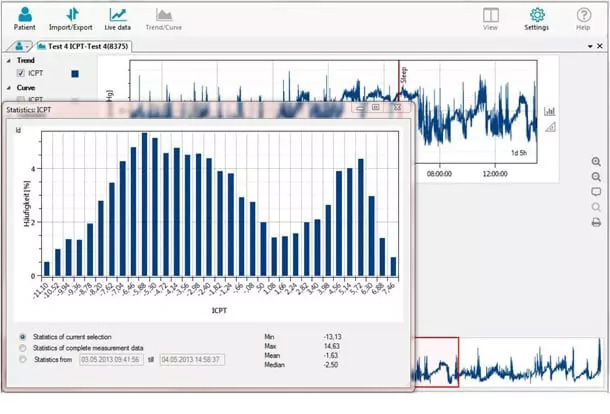Click the 12:00:00 time label on trend chart
The image size is (610, 414).
[x=495, y=174]
